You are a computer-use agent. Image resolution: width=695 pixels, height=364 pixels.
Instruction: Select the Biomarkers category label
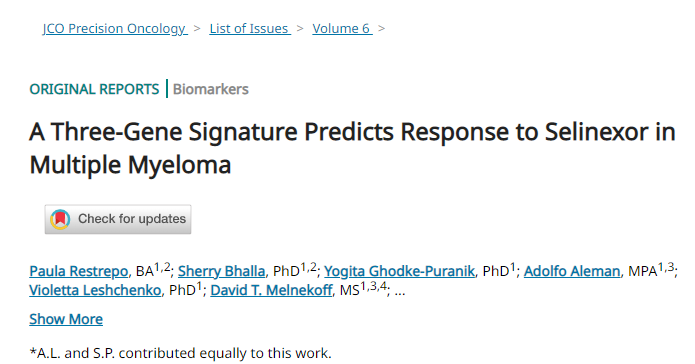(x=211, y=89)
